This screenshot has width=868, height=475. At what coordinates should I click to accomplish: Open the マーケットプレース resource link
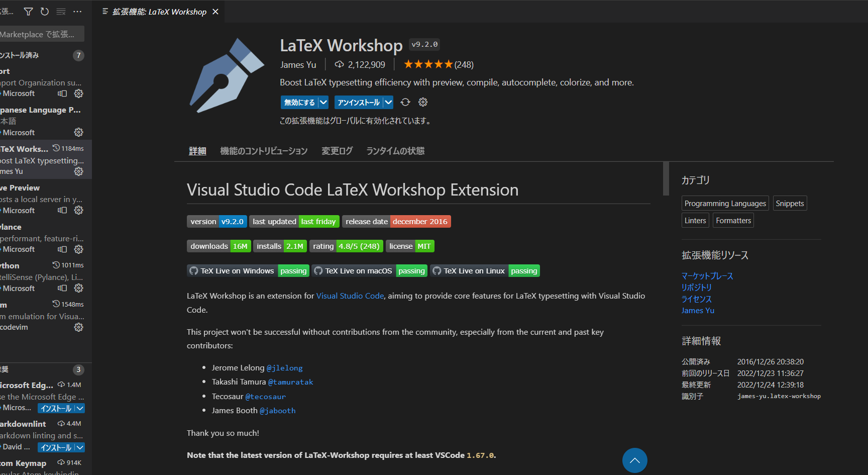click(x=707, y=276)
